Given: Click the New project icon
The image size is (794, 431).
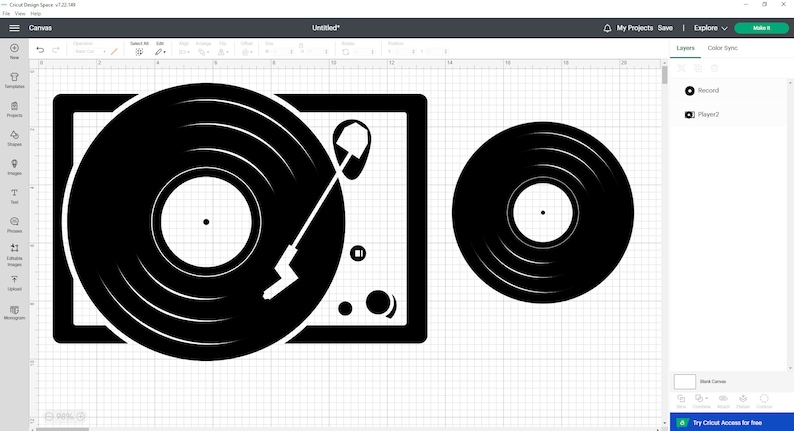Looking at the screenshot, I should [x=14, y=51].
